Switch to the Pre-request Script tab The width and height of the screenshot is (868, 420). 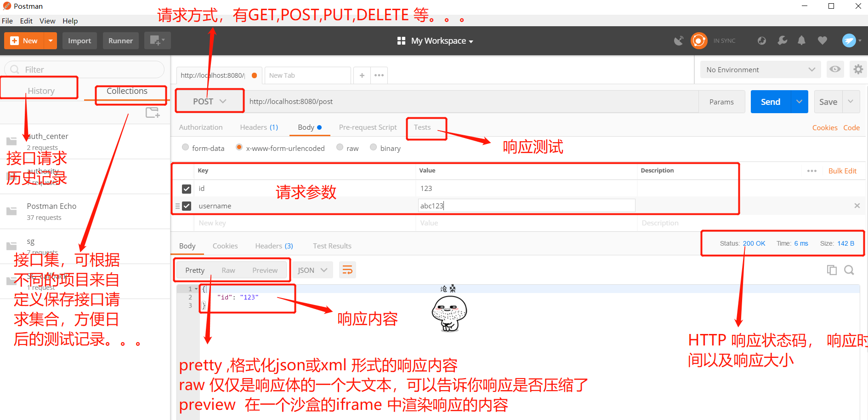tap(368, 127)
